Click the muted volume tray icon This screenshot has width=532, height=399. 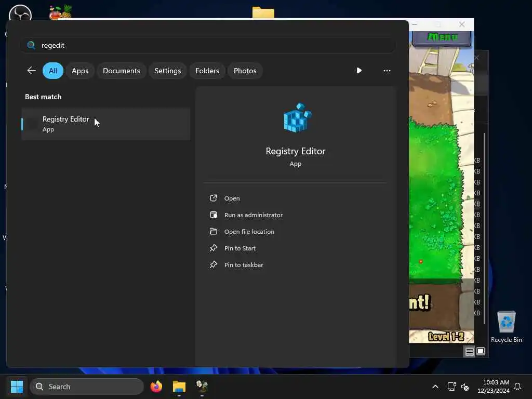pyautogui.click(x=465, y=387)
